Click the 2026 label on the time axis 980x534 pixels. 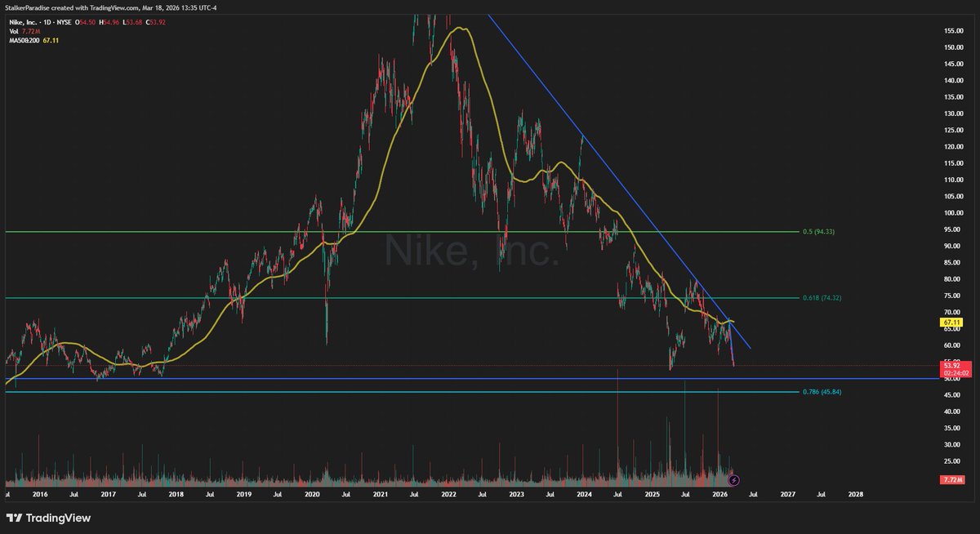720,494
